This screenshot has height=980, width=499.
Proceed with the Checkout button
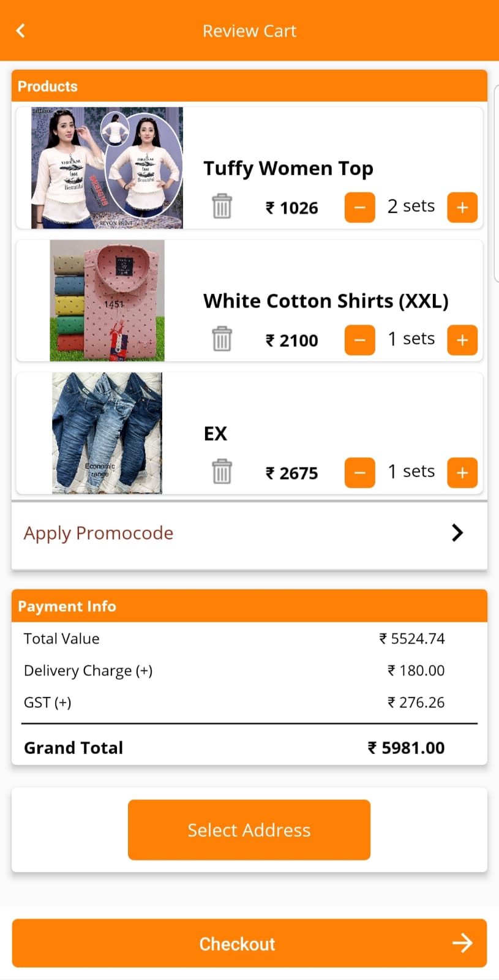click(x=238, y=943)
